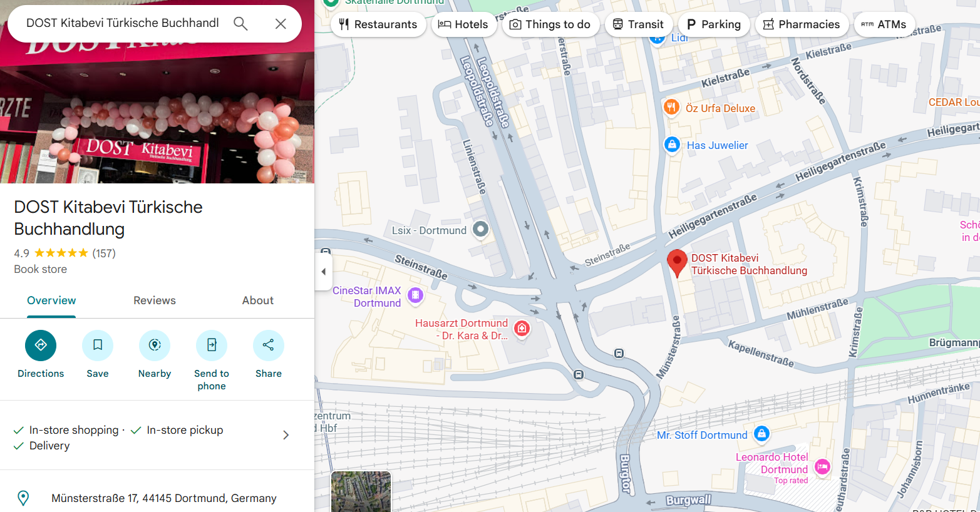The width and height of the screenshot is (980, 512).
Task: Click Send to phone icon
Action: (x=212, y=346)
